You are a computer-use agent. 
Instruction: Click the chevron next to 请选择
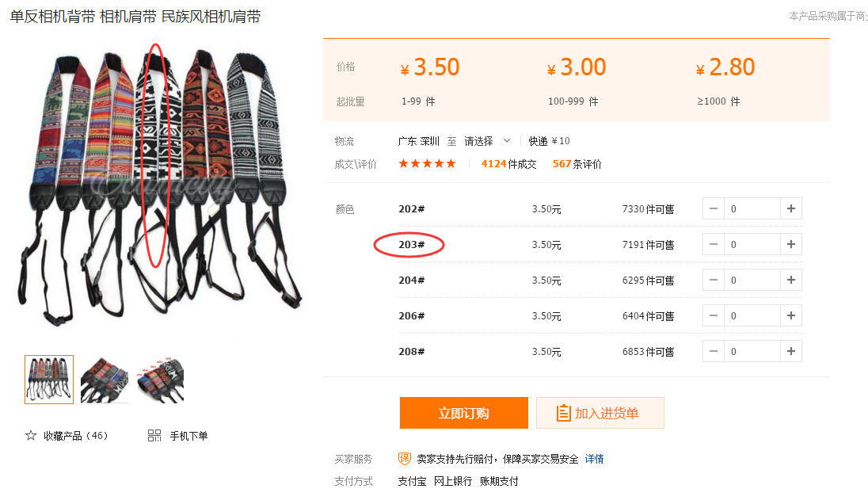point(507,141)
